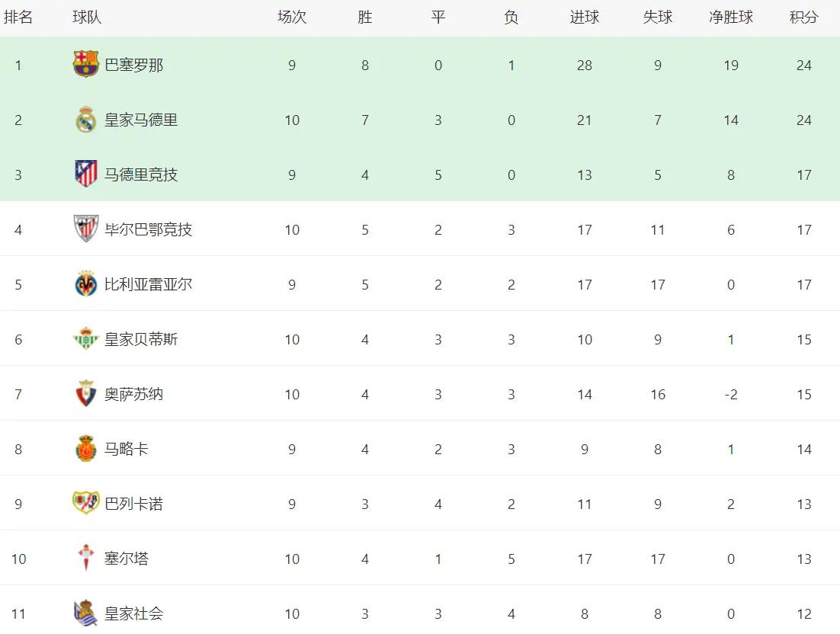
Task: Select the 场次 column header
Action: pos(292,17)
